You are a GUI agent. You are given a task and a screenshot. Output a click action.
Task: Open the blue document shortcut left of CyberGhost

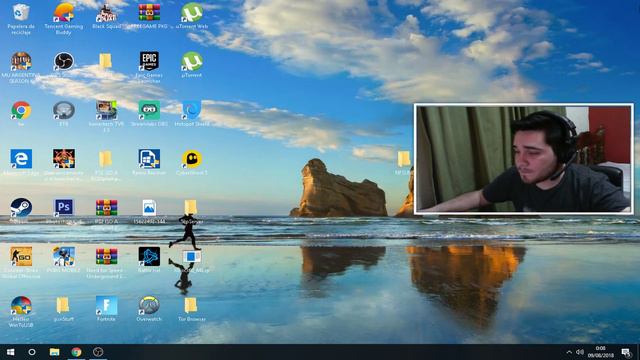coord(149,159)
